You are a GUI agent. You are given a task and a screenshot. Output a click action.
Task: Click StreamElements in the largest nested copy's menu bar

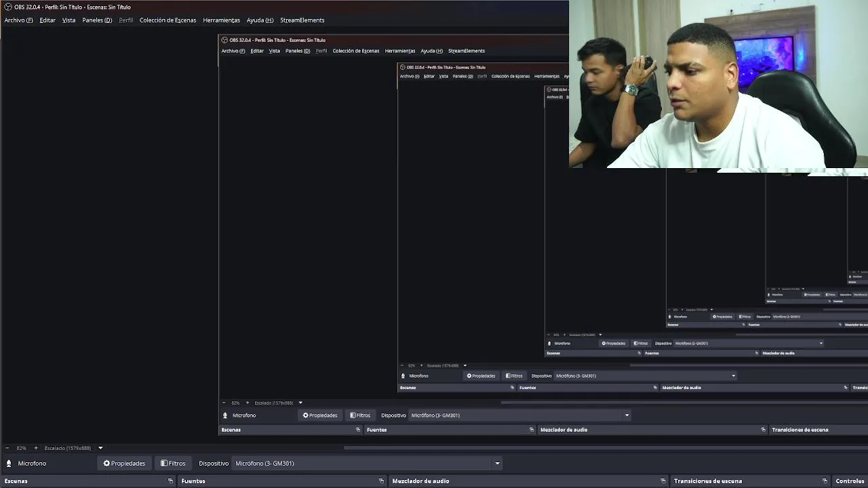tap(467, 51)
